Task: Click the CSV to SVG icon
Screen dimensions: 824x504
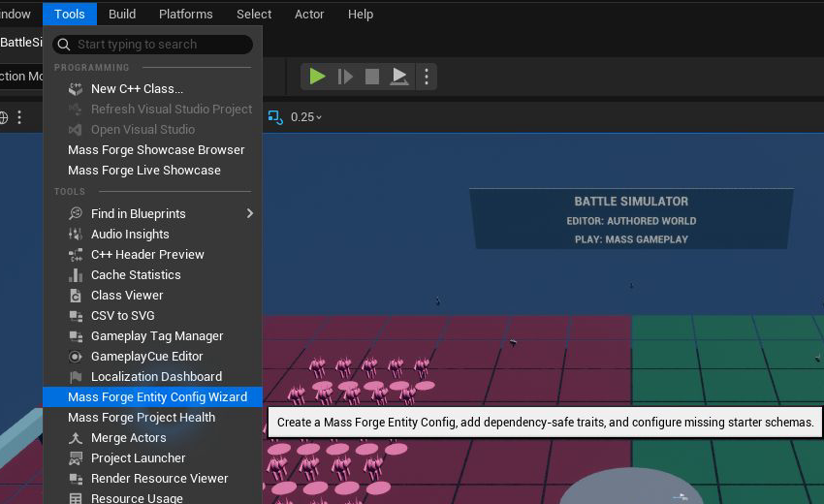Action: (76, 316)
